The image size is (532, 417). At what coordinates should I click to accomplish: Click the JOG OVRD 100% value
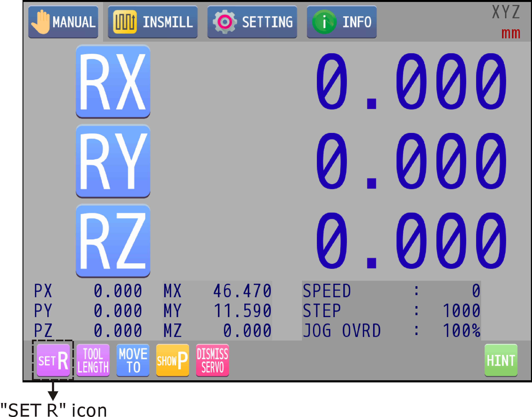pos(461,331)
